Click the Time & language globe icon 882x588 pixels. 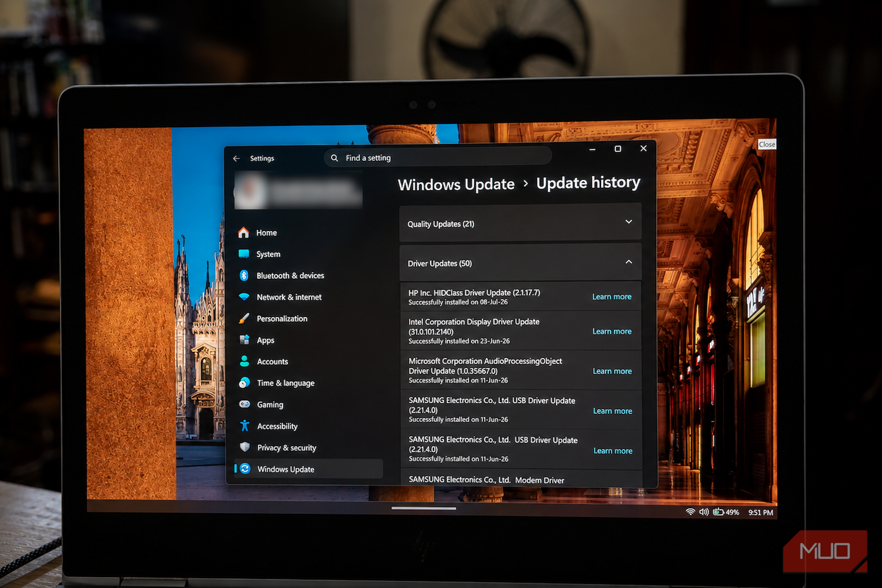pyautogui.click(x=244, y=383)
